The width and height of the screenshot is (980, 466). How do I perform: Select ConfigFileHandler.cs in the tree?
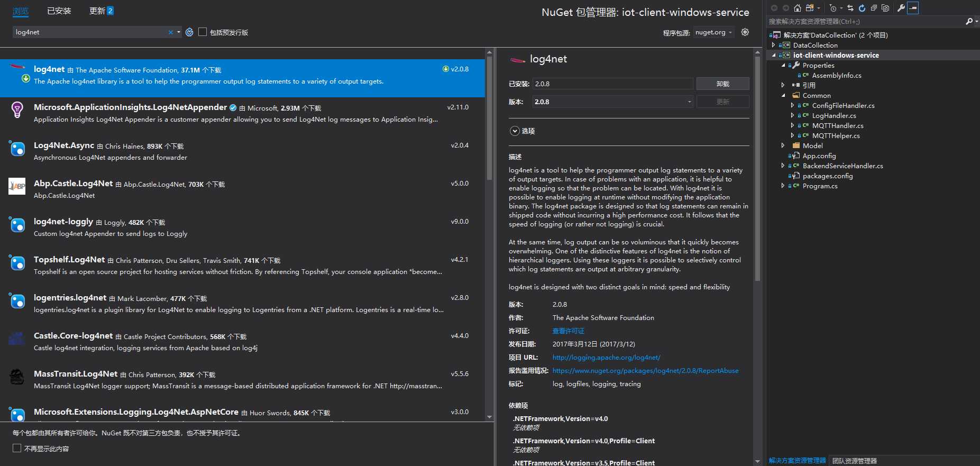point(843,105)
